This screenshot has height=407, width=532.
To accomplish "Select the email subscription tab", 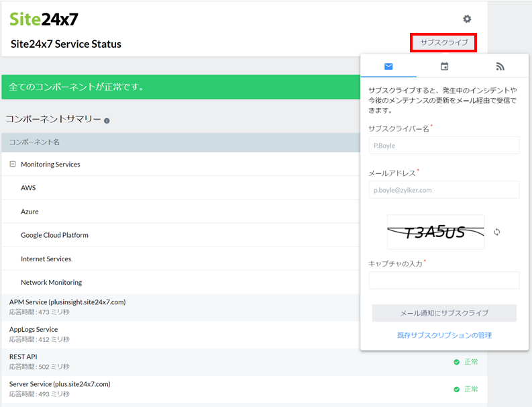I will [x=388, y=66].
